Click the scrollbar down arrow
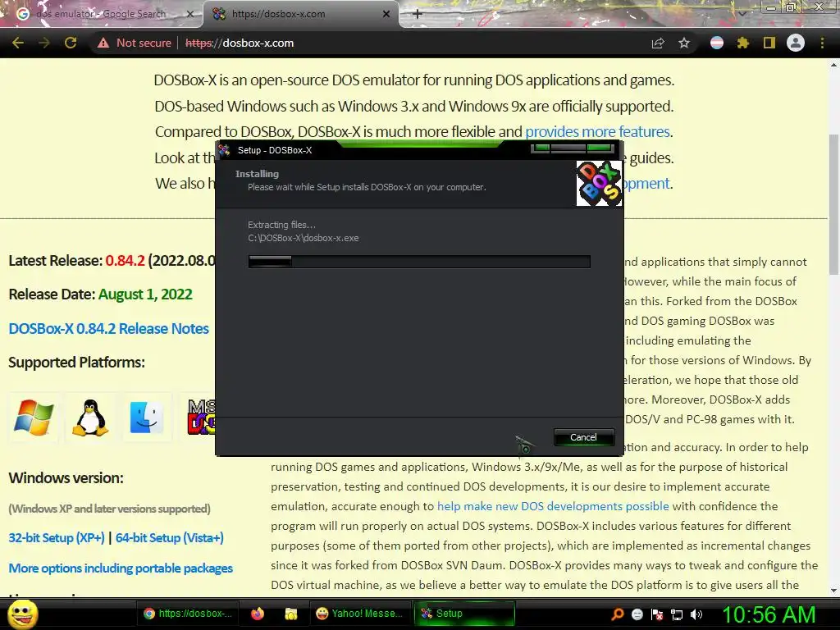Viewport: 840px width, 630px height. click(x=833, y=591)
